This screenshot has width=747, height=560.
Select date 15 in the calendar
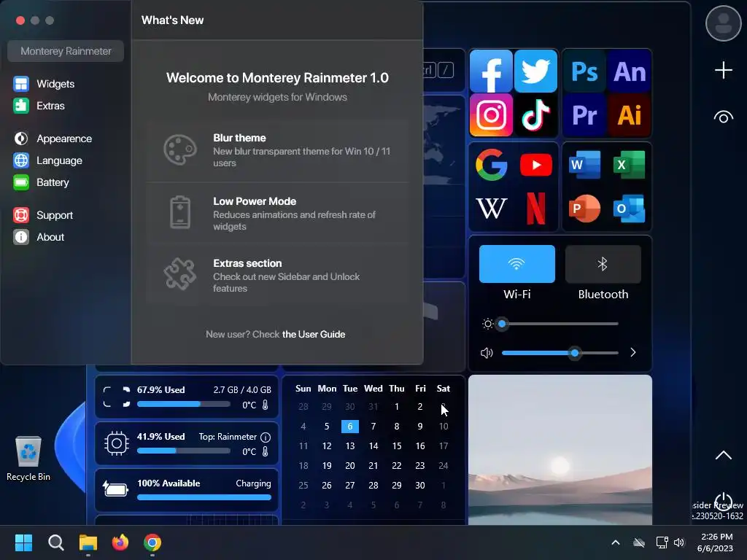point(396,446)
